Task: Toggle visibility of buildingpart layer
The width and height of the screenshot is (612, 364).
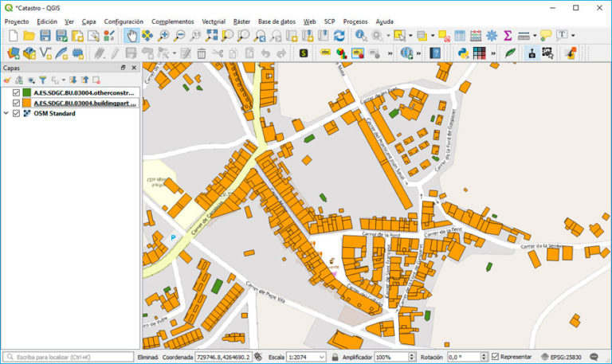Action: click(x=16, y=103)
